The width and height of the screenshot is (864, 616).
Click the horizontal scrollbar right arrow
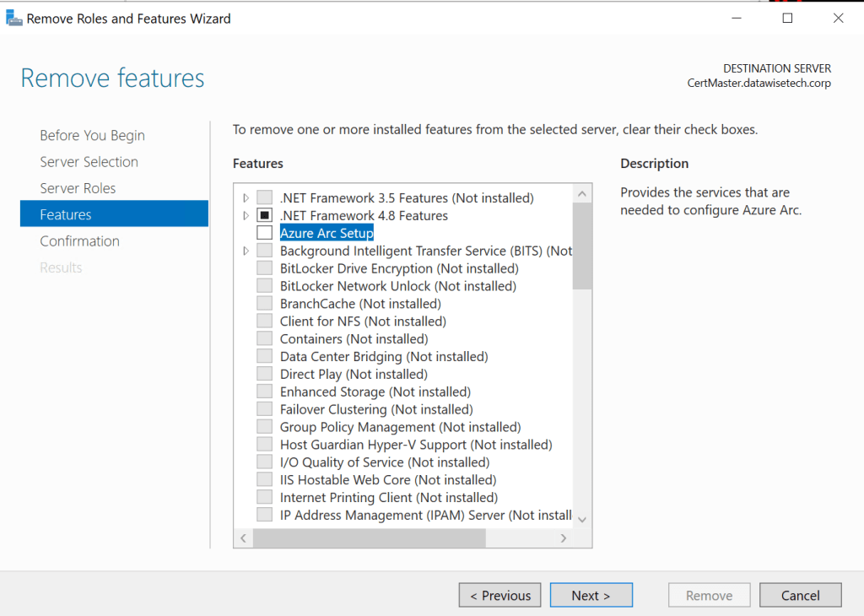(x=563, y=538)
